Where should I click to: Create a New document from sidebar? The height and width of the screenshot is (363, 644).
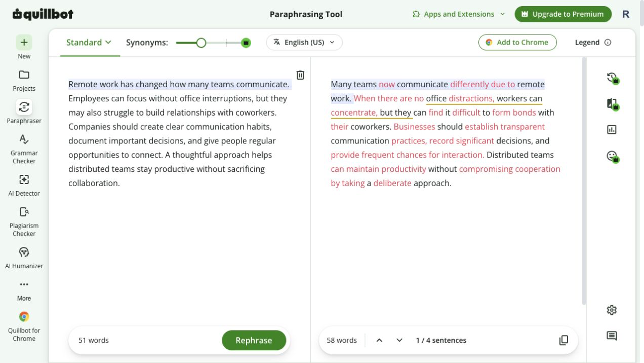point(24,47)
